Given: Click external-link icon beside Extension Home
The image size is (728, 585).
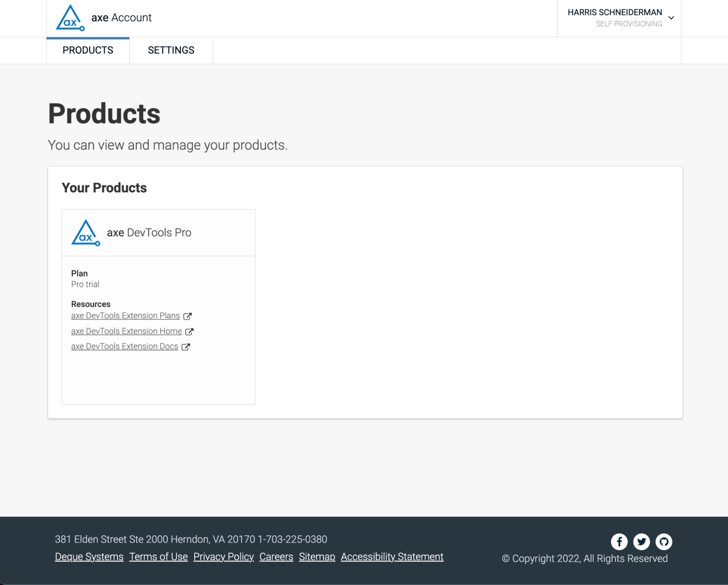Looking at the screenshot, I should coord(190,331).
